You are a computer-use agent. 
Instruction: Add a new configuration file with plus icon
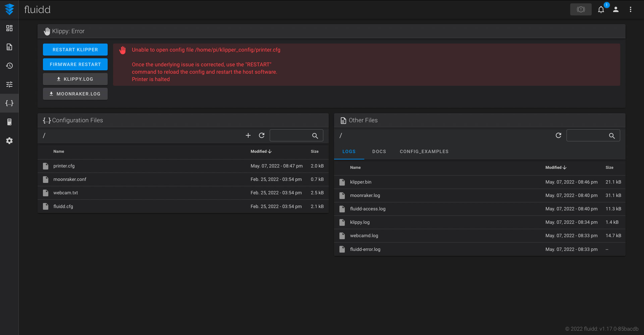[x=248, y=135]
